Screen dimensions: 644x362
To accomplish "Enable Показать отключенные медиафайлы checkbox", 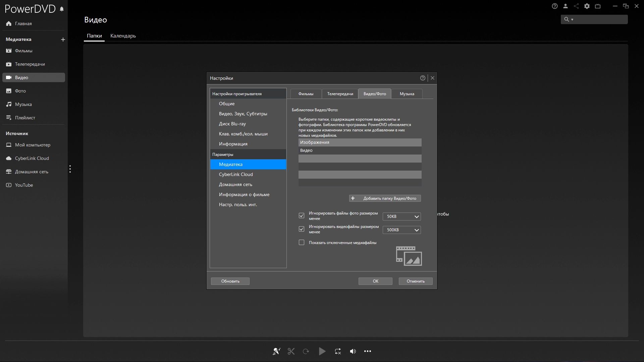I will (302, 242).
